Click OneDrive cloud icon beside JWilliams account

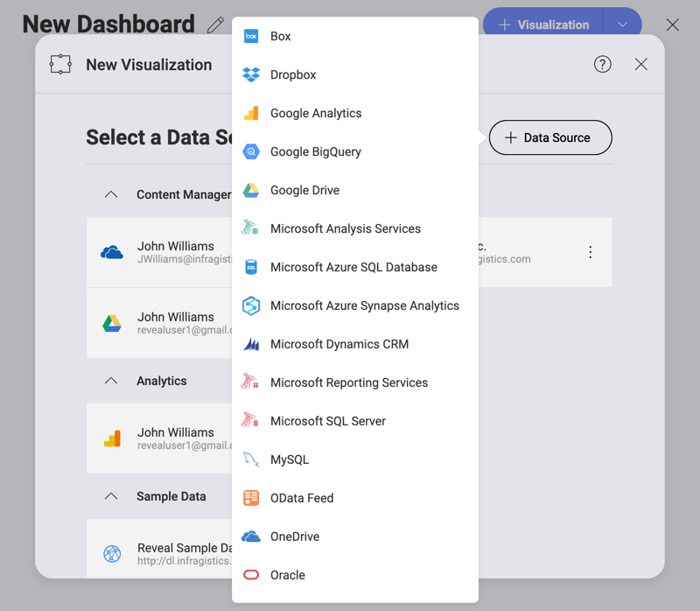(112, 253)
